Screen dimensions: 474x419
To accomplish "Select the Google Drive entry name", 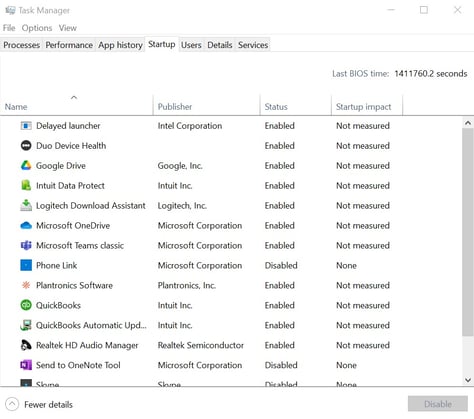I will click(61, 166).
